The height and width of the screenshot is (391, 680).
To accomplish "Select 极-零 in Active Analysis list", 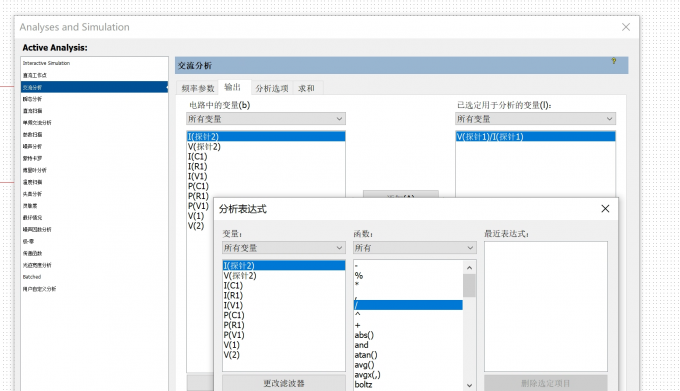I will click(94, 241).
